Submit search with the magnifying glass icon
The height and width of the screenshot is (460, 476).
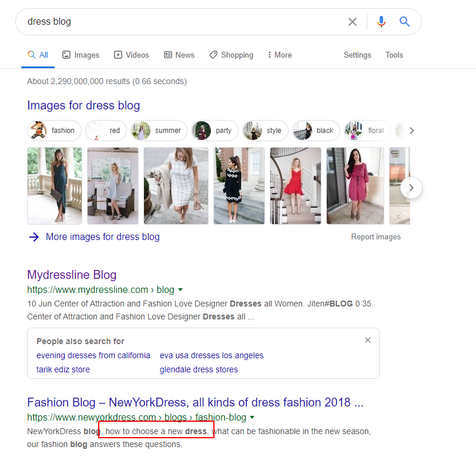click(x=404, y=22)
